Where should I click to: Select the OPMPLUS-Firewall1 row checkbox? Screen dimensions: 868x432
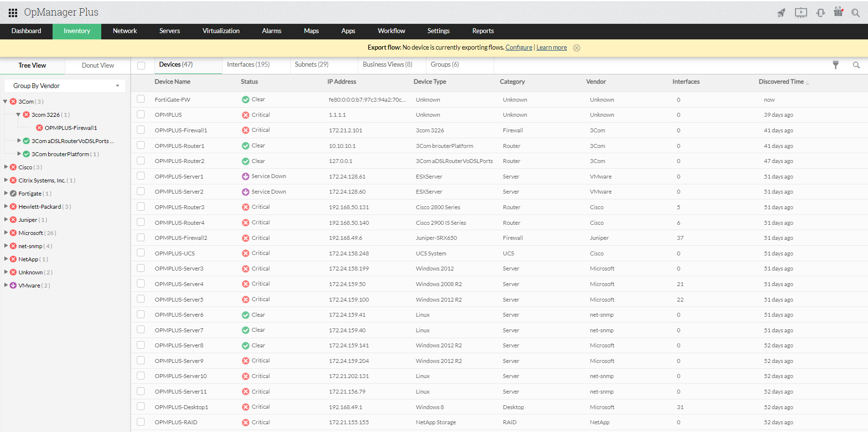141,130
